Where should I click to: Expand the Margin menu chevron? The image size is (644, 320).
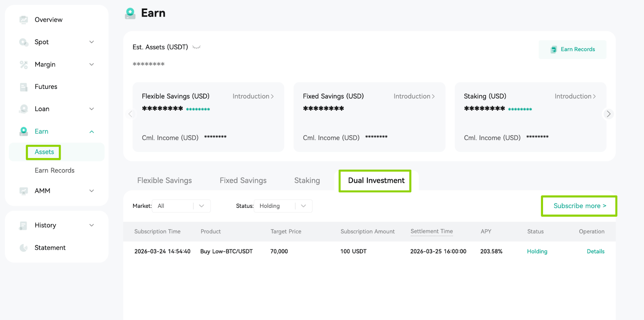click(x=92, y=64)
